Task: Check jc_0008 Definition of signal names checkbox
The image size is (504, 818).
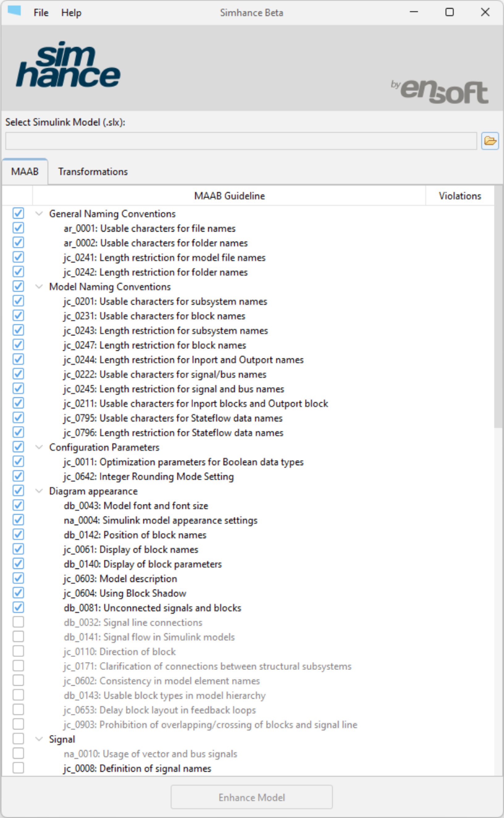Action: tap(18, 768)
